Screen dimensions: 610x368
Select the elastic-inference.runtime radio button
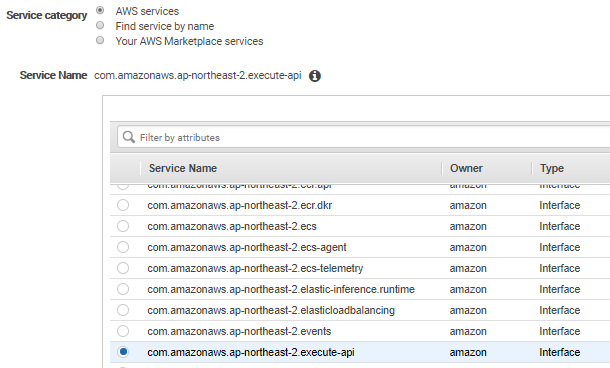[x=123, y=289]
